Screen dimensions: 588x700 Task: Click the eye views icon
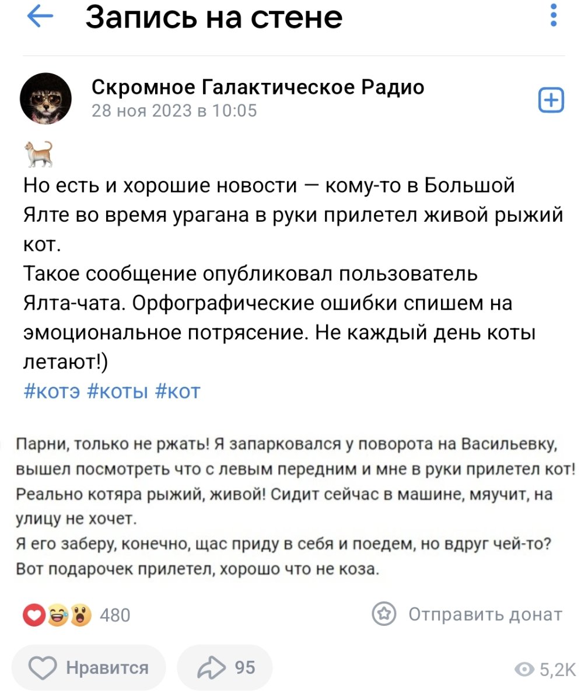tap(526, 668)
